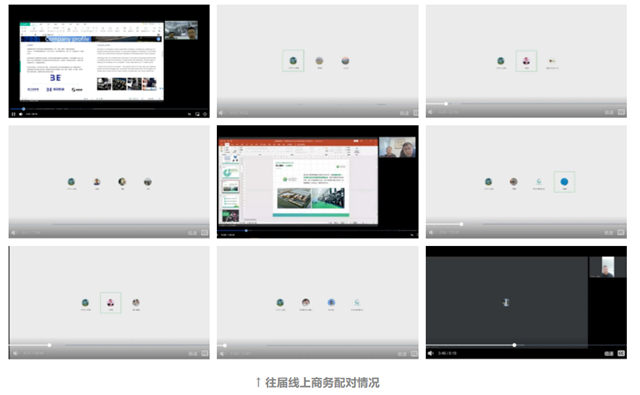Click the highlighted globe avatar in top-center video
The width and height of the screenshot is (640, 395).
pyautogui.click(x=293, y=61)
